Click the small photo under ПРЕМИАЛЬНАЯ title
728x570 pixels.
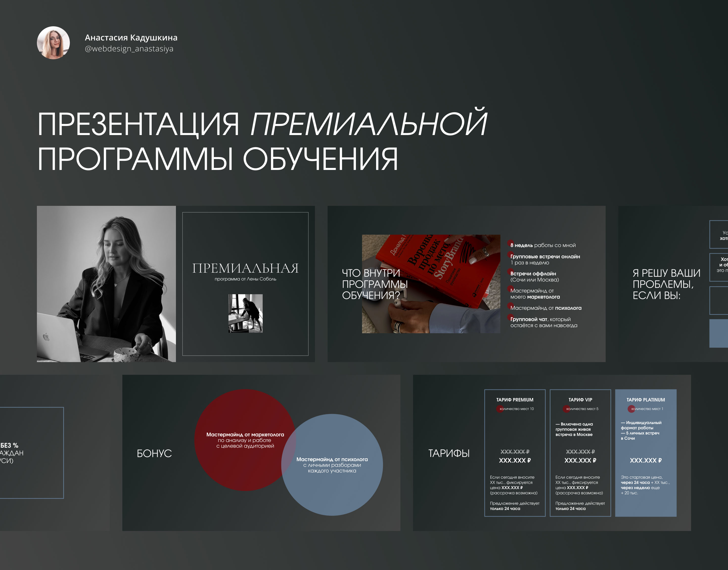pos(245,313)
